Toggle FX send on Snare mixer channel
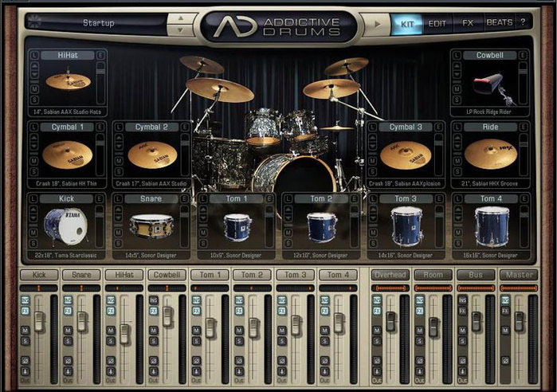Screen dimensions: 557x392 click(68, 312)
